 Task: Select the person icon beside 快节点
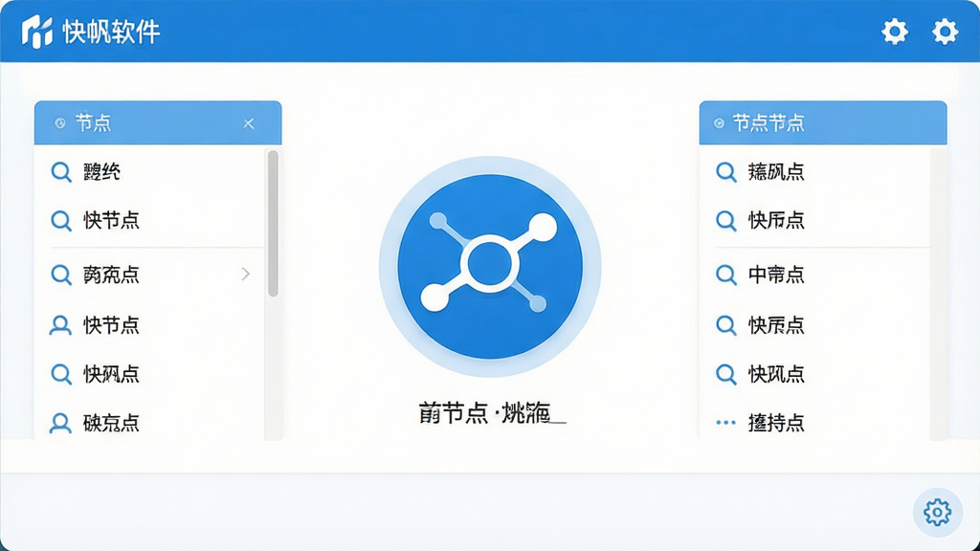click(x=60, y=325)
